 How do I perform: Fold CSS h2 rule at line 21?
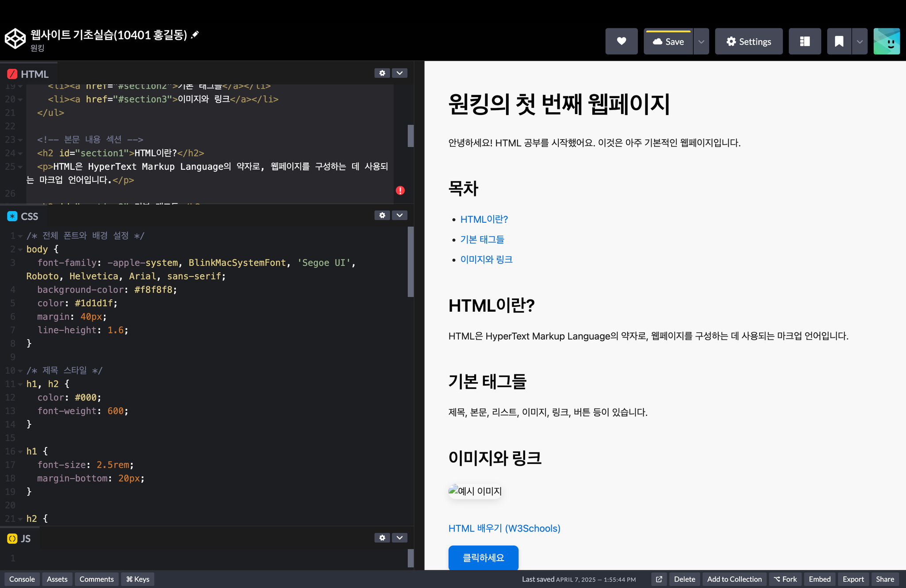coord(20,519)
